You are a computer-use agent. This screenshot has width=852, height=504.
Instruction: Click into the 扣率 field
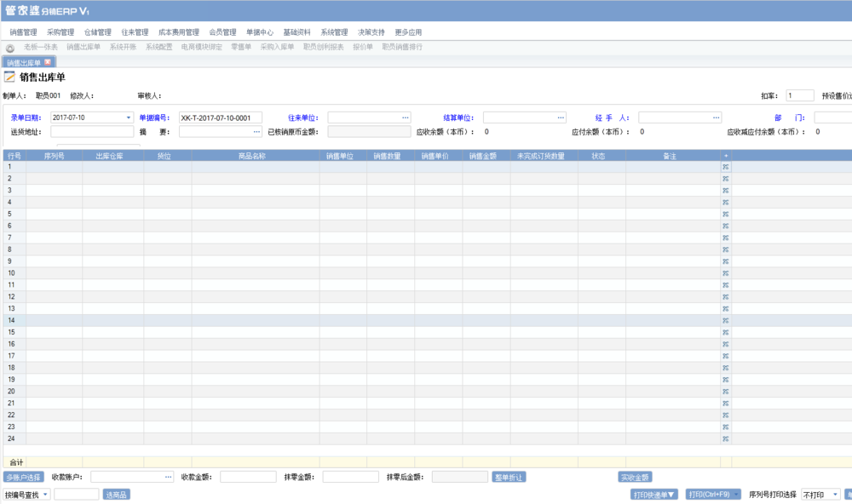(x=800, y=95)
